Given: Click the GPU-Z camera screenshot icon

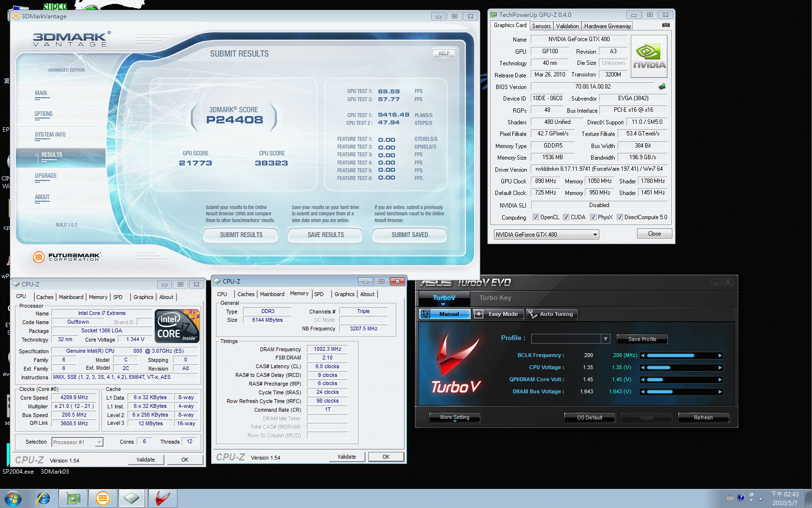Looking at the screenshot, I should pyautogui.click(x=666, y=25).
